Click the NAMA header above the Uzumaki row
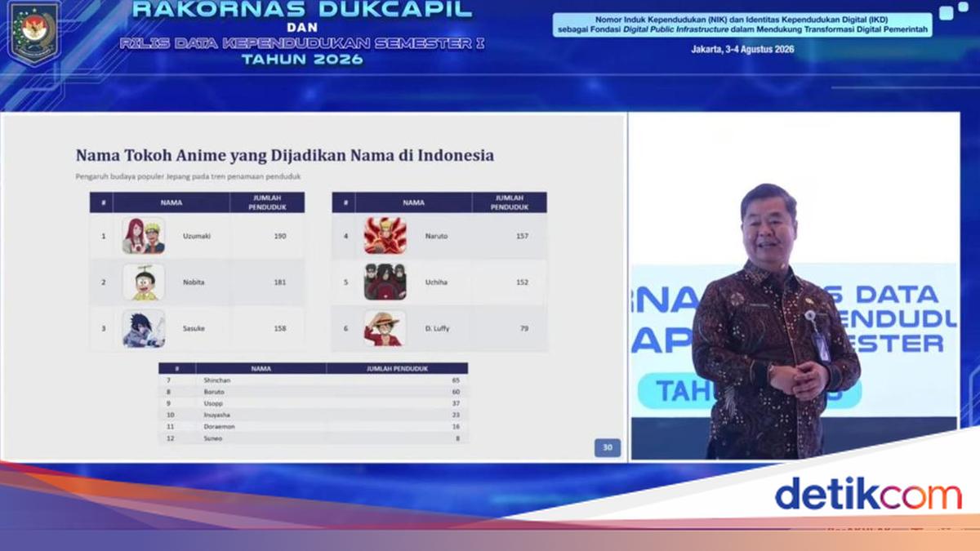Image resolution: width=980 pixels, height=551 pixels. [171, 202]
